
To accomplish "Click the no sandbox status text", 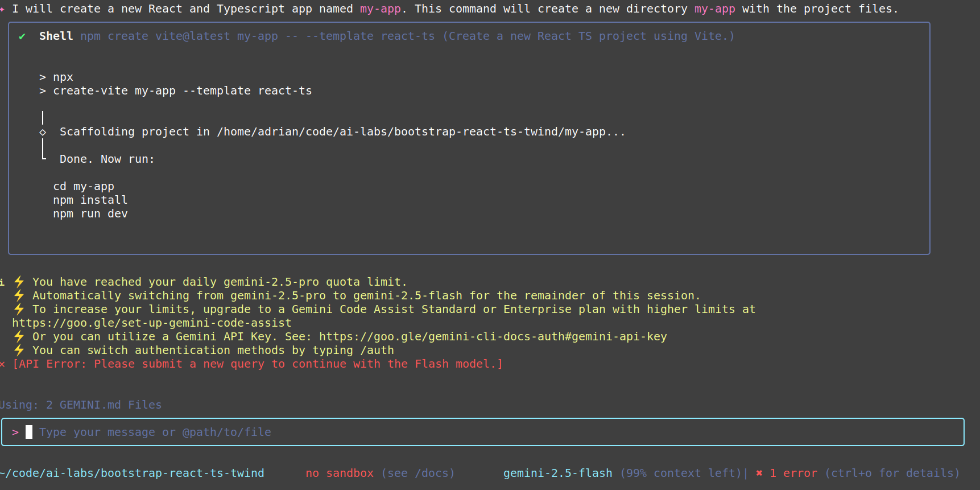I will (x=340, y=473).
